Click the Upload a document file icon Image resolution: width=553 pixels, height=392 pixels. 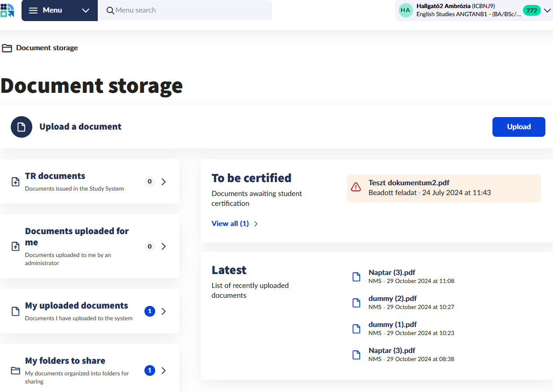(22, 127)
